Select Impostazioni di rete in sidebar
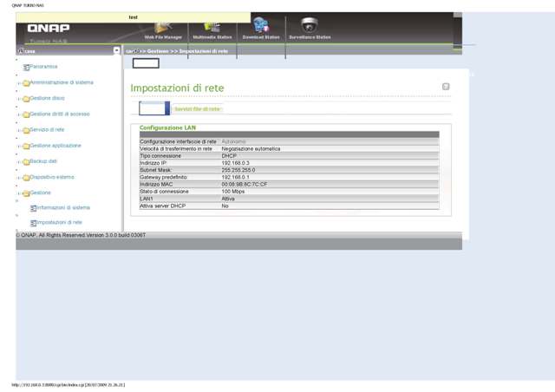The image size is (555, 392). pyautogui.click(x=59, y=223)
